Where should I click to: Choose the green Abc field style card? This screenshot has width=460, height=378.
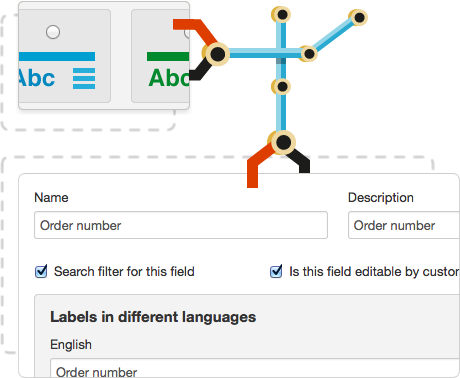[160, 56]
